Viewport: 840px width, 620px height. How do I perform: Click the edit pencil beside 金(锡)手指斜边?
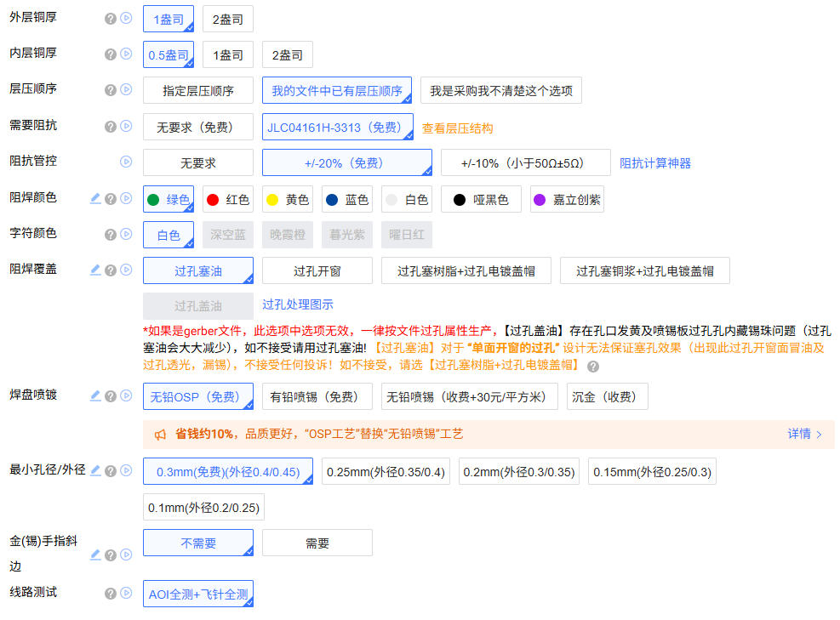pos(95,555)
